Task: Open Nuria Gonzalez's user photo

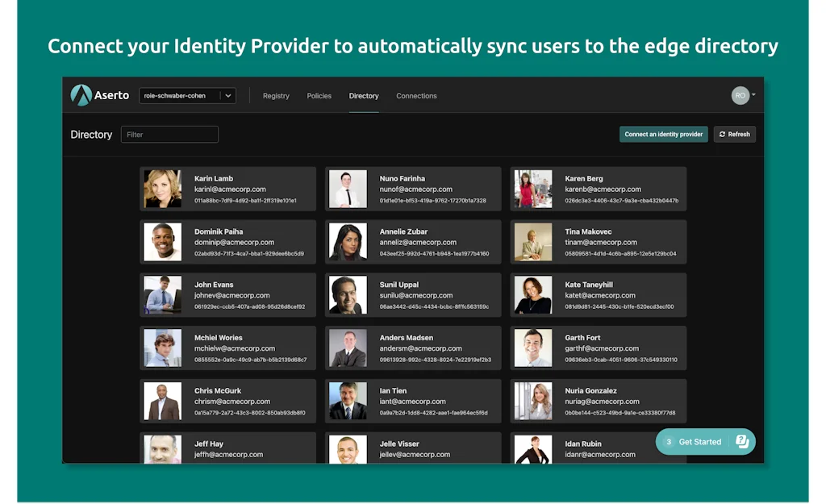Action: [533, 401]
